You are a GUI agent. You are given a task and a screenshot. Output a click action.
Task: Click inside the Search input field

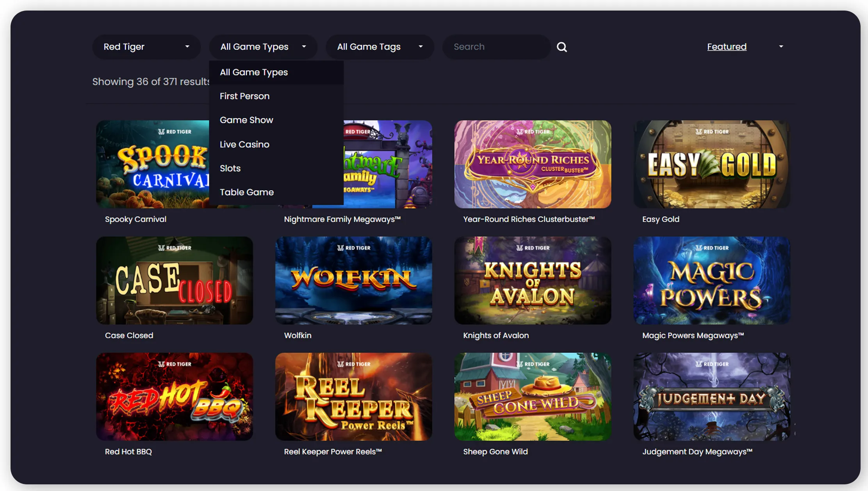click(x=496, y=47)
